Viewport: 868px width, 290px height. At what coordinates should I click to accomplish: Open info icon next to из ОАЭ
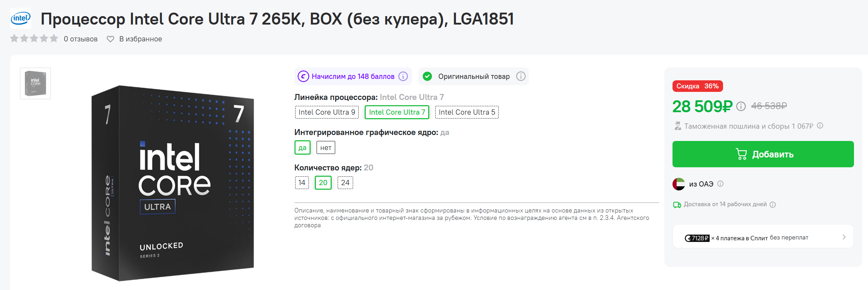tap(721, 184)
